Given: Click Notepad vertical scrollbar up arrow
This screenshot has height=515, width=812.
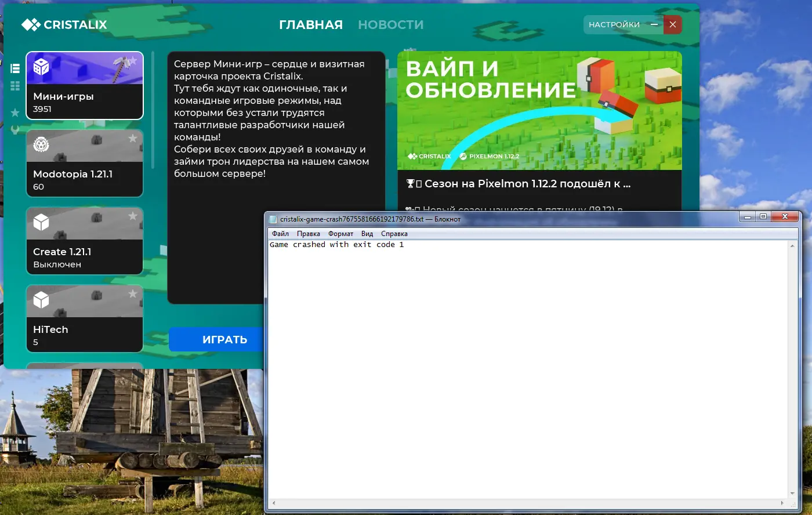Looking at the screenshot, I should tap(792, 246).
